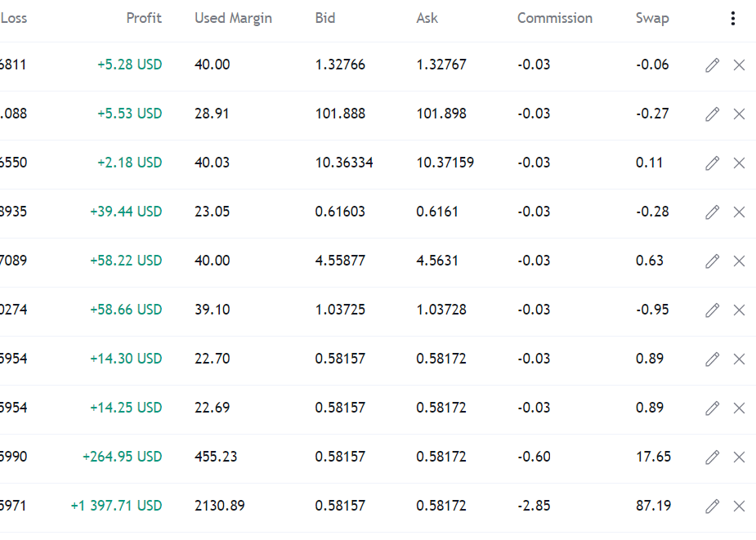The image size is (756, 540).
Task: Close the position with +1 397.71 USD profit
Action: click(x=739, y=506)
